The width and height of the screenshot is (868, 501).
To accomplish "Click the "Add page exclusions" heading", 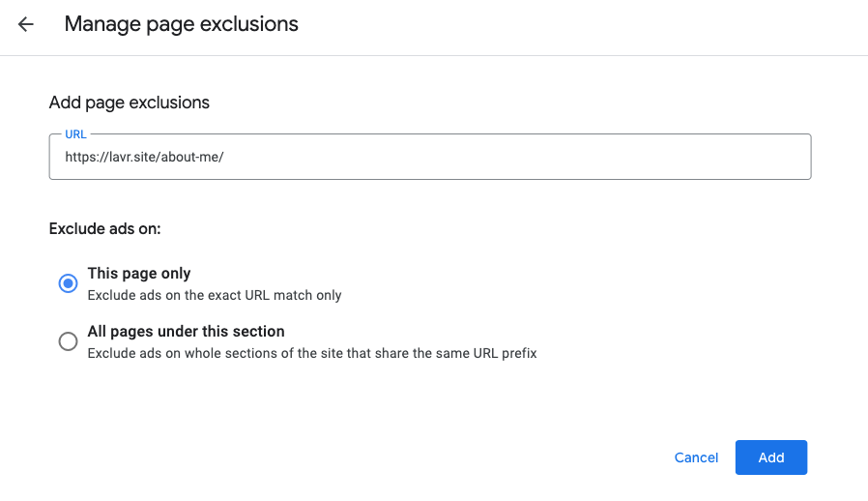I will [x=129, y=103].
